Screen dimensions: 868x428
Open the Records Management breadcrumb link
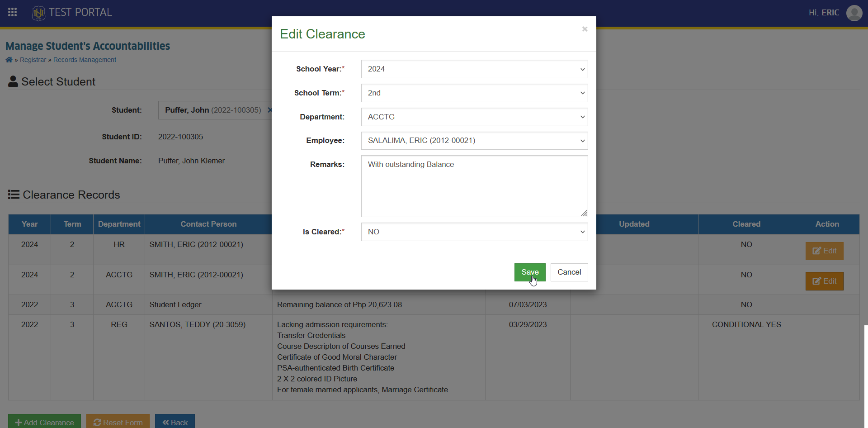[x=85, y=60]
